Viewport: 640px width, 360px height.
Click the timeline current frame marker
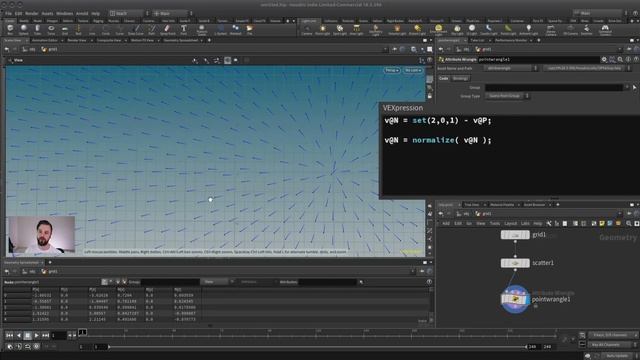point(82,332)
